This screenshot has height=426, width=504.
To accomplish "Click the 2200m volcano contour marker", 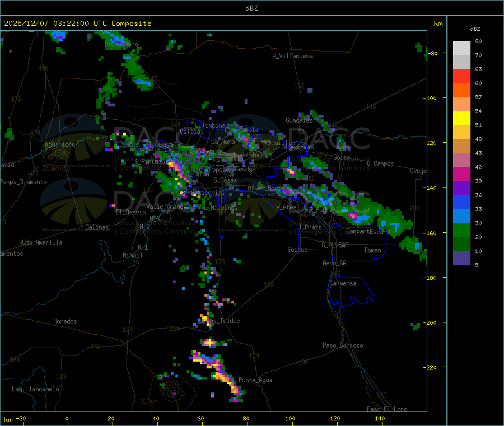I will click(x=149, y=401).
